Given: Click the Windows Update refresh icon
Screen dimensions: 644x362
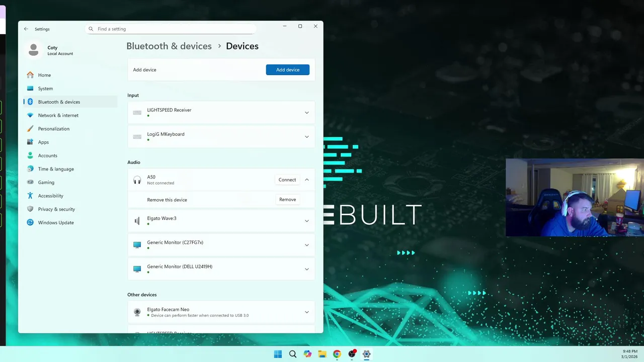Looking at the screenshot, I should click(30, 223).
